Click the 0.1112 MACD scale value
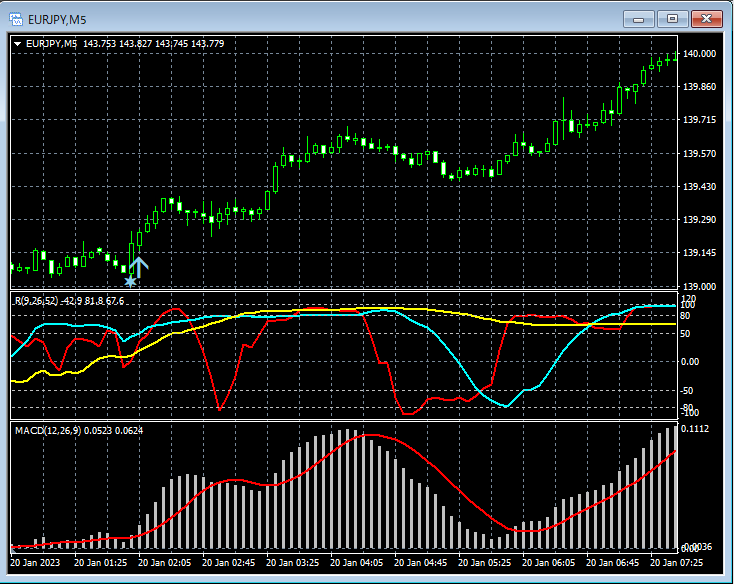 695,429
